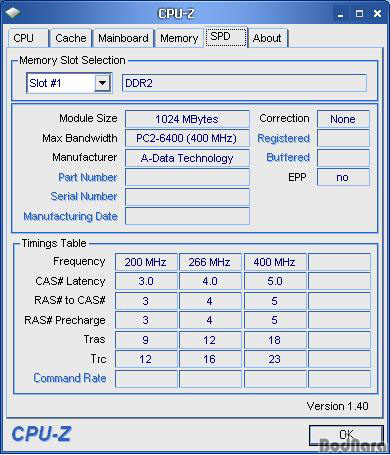Open the Slot #1 dropdown arrow
Image resolution: width=390 pixels, height=455 pixels.
[102, 83]
